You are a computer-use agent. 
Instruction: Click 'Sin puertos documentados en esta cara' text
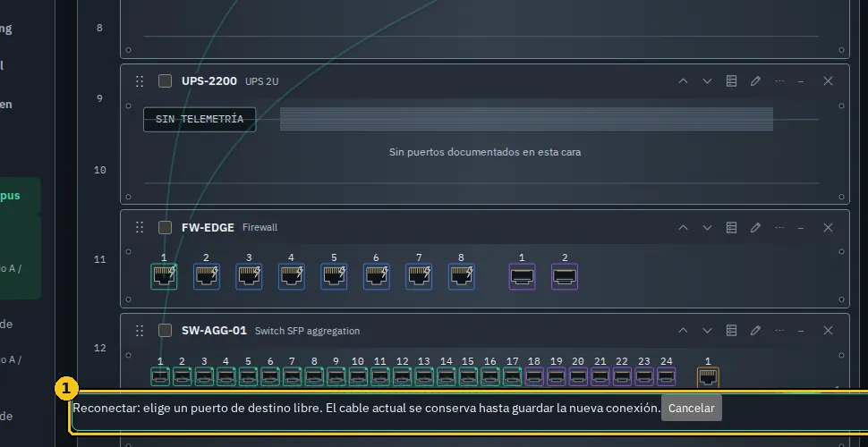(485, 152)
